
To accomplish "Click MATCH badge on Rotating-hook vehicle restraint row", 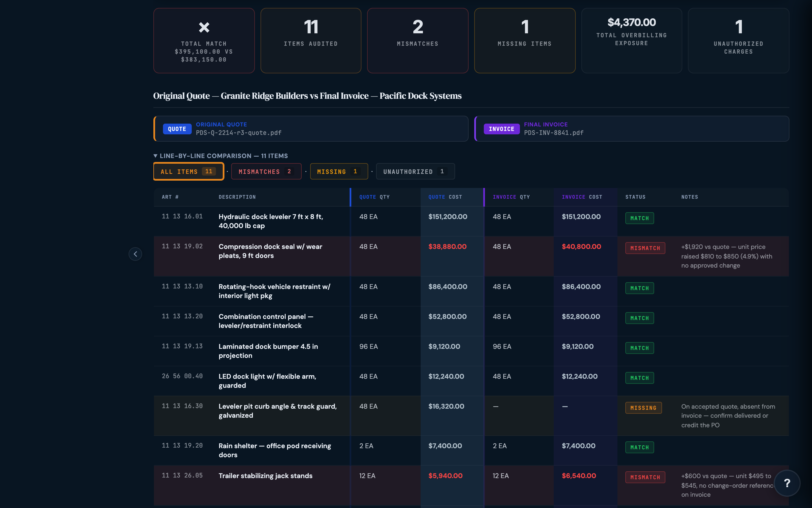I will (639, 288).
